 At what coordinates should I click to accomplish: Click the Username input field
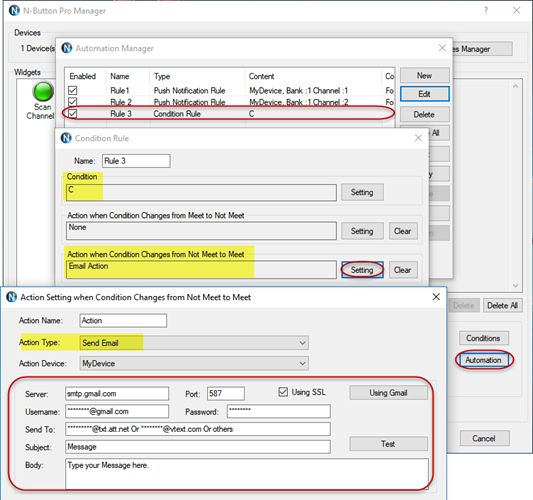point(117,411)
